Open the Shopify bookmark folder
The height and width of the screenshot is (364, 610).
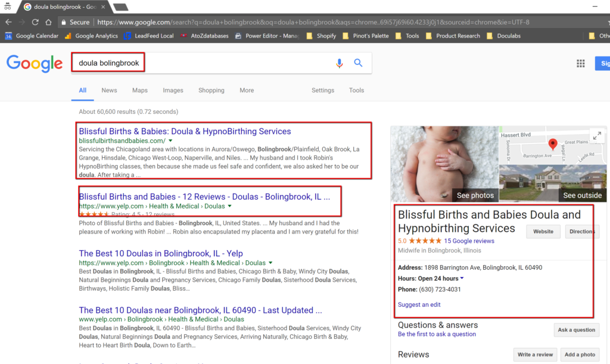point(321,36)
